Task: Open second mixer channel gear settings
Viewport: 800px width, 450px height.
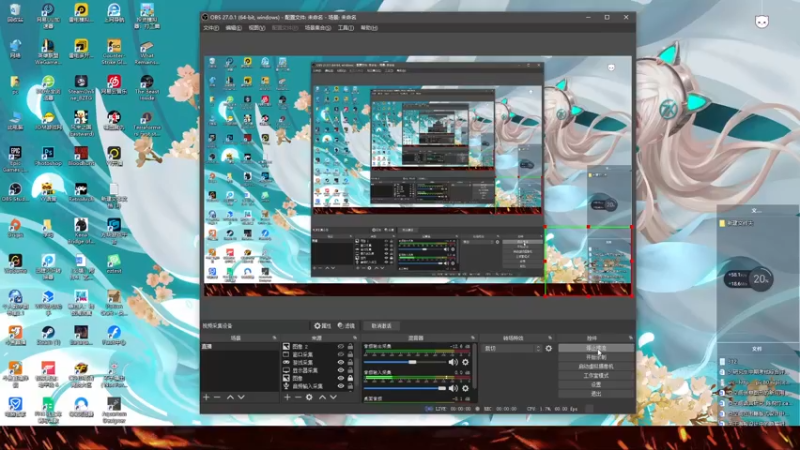Action: pyautogui.click(x=465, y=388)
